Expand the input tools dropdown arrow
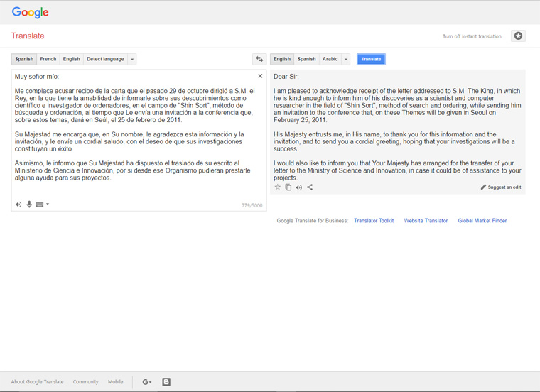 click(x=48, y=204)
